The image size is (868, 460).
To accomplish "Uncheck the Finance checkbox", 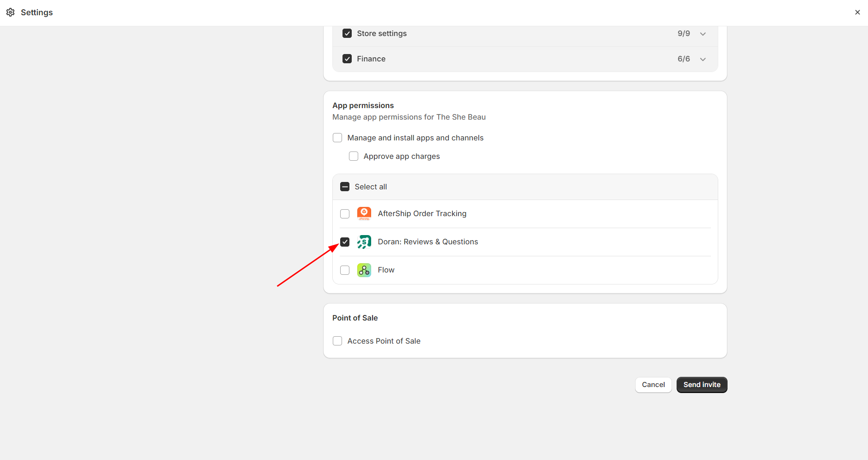I will pos(347,59).
